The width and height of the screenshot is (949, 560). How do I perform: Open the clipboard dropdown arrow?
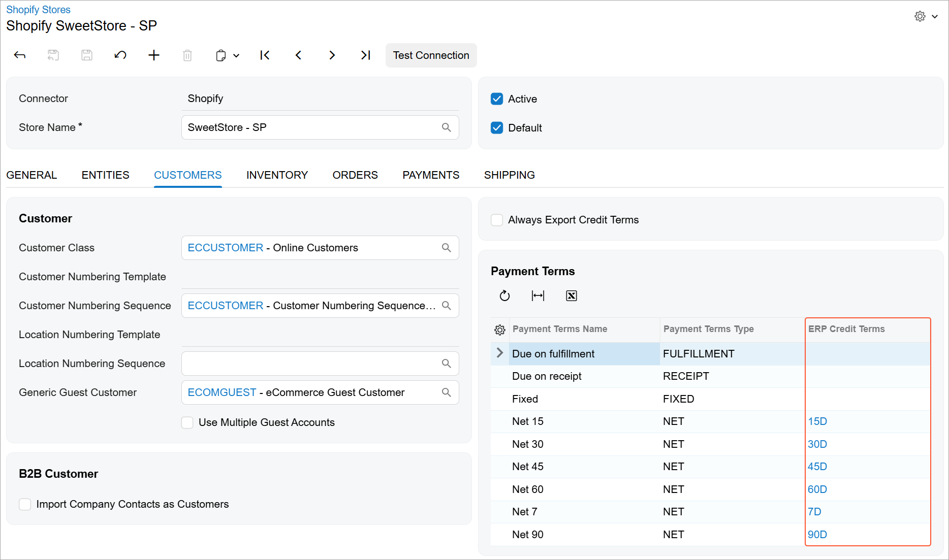(236, 56)
